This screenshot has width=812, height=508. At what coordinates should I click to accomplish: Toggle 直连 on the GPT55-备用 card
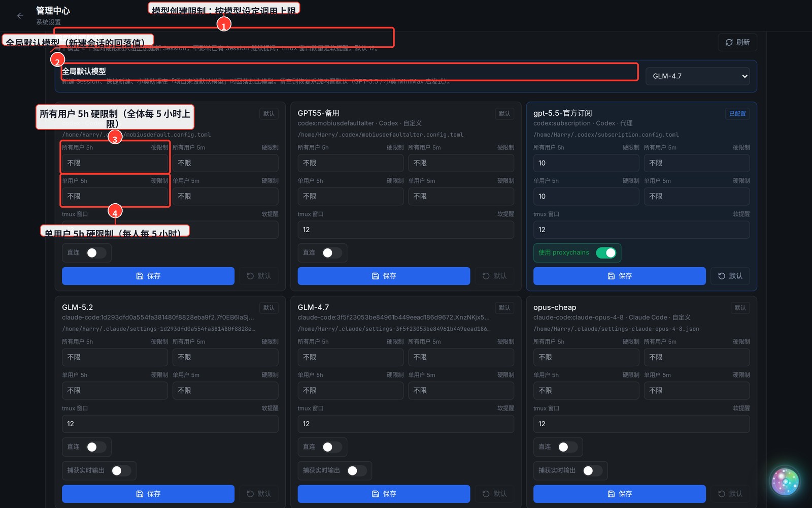coord(332,252)
